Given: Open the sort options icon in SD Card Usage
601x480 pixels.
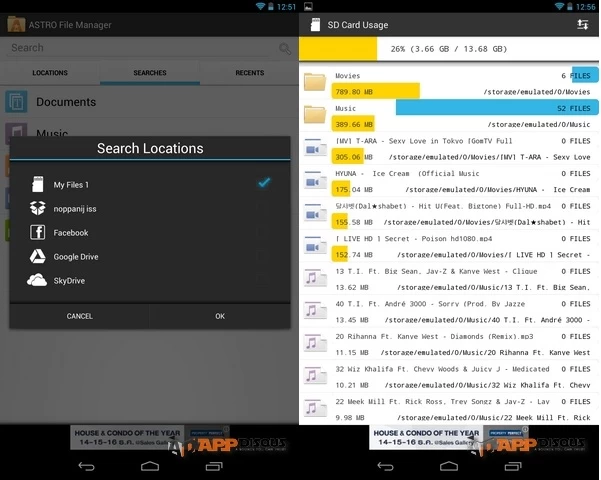Looking at the screenshot, I should tap(583, 25).
